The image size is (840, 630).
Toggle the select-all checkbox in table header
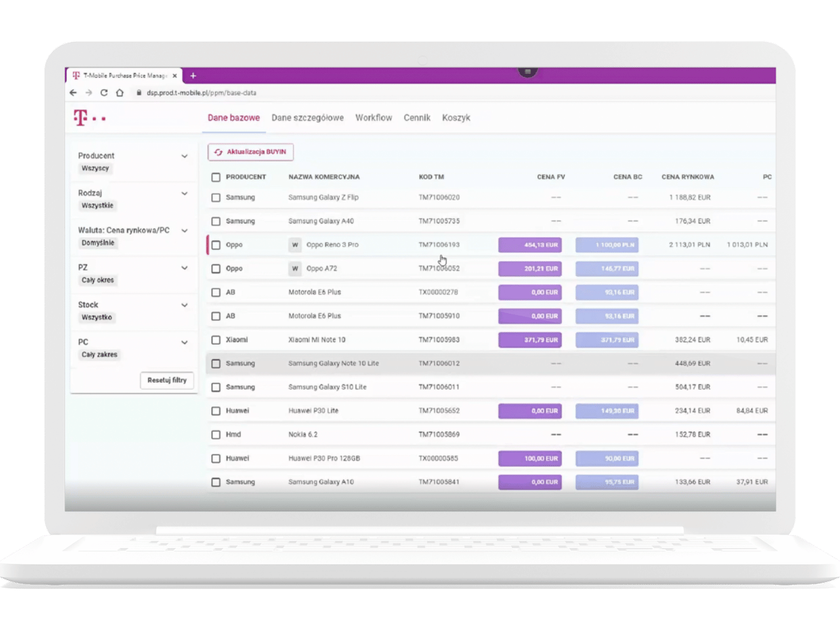[x=216, y=177]
